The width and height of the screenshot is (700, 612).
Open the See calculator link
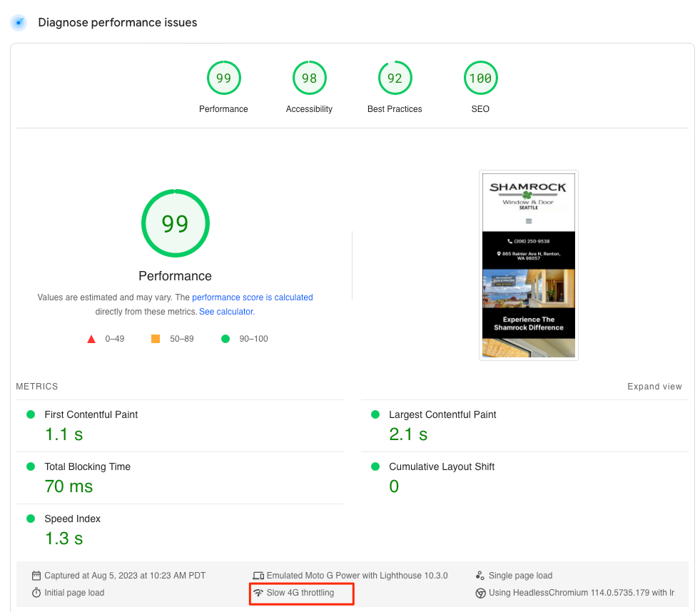click(226, 312)
